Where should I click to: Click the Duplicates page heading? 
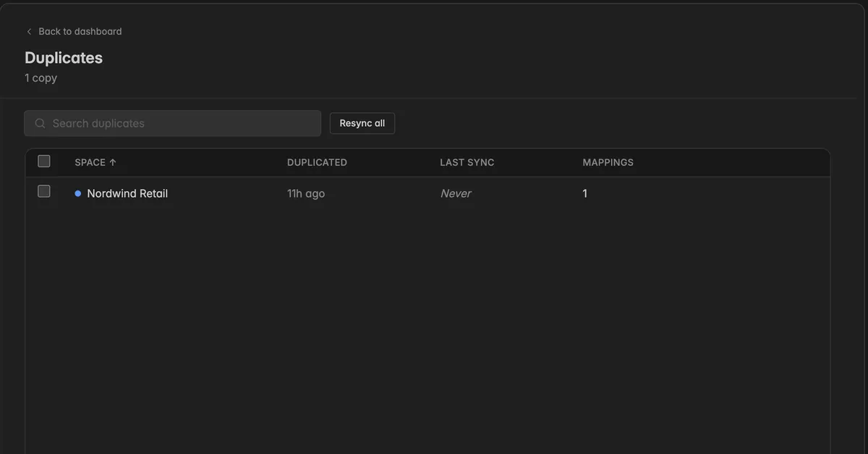64,58
